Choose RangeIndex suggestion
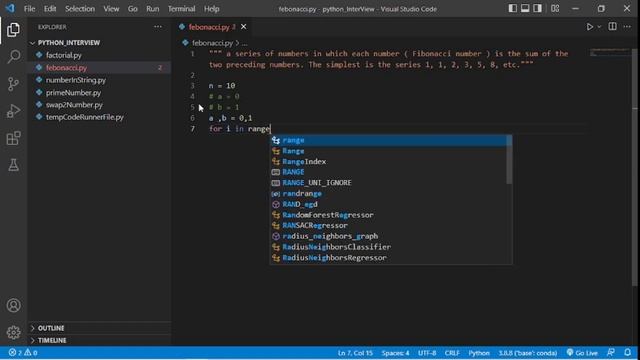The height and width of the screenshot is (360, 640). (388, 162)
